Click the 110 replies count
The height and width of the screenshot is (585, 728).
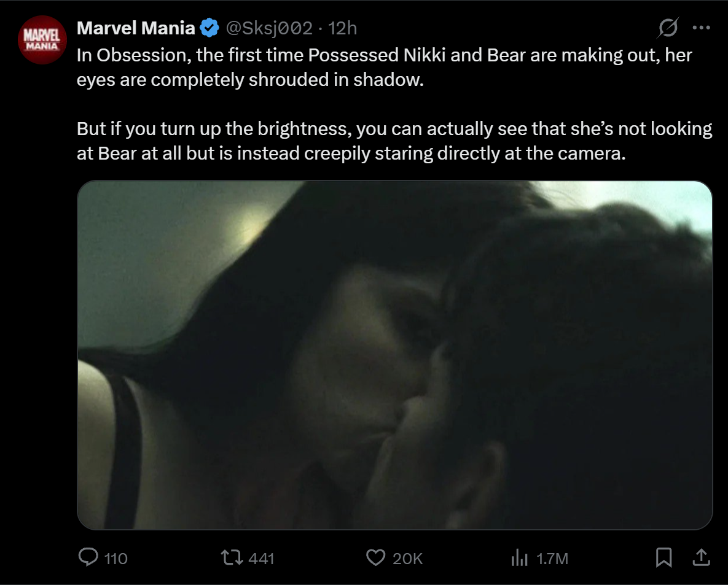116,559
